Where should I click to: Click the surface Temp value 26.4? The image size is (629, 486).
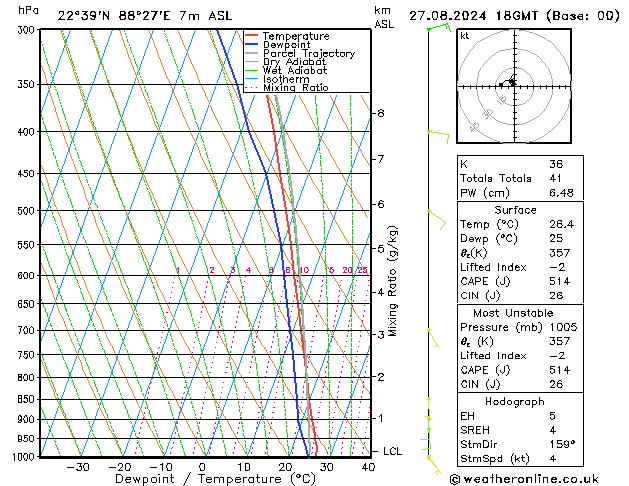[562, 224]
